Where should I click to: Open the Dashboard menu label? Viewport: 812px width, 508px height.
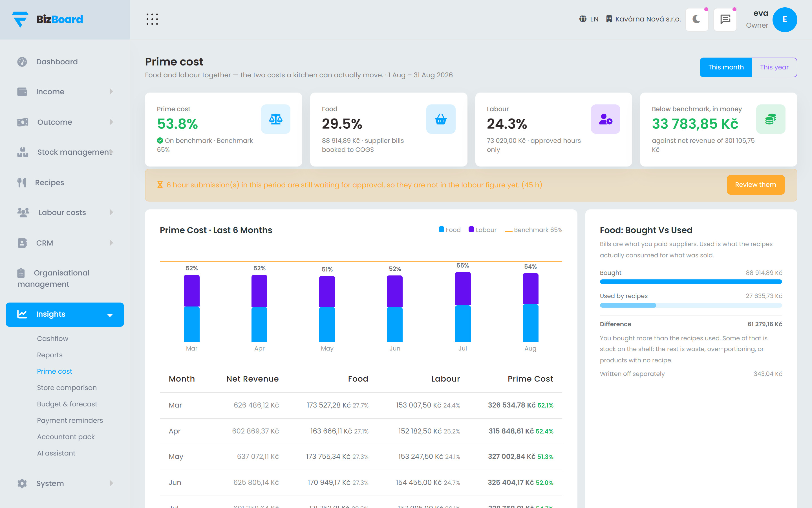pyautogui.click(x=57, y=62)
